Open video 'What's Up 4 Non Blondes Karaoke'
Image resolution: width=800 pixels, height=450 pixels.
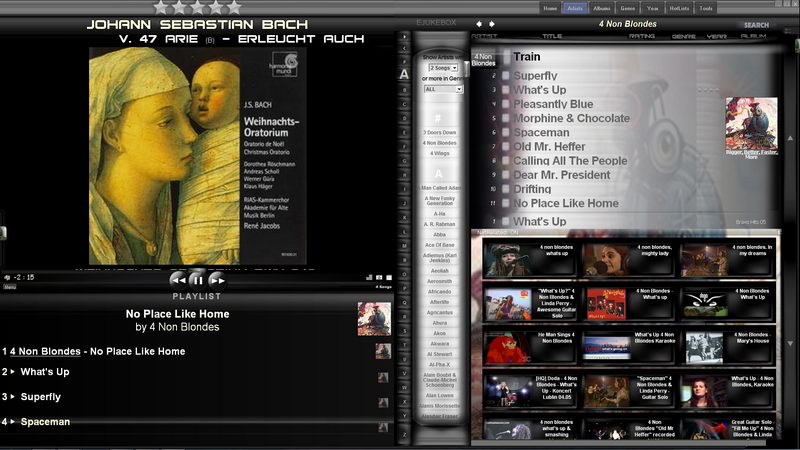pyautogui.click(x=629, y=348)
